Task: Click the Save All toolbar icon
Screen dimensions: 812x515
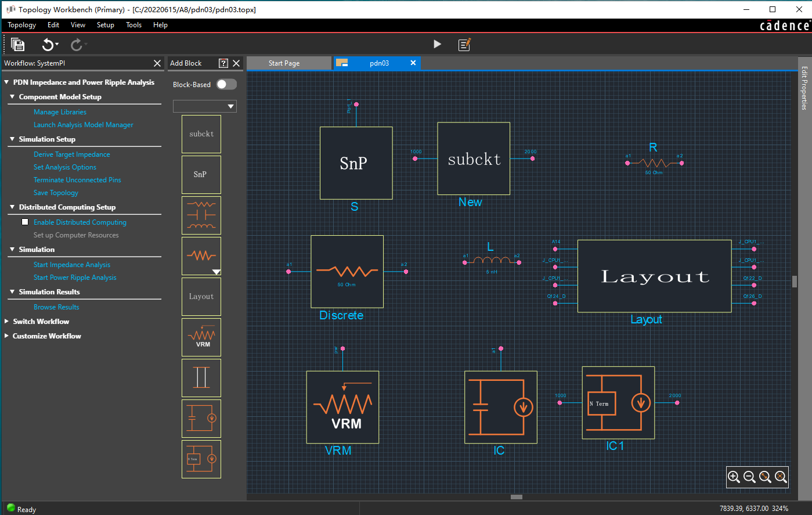Action: 18,45
